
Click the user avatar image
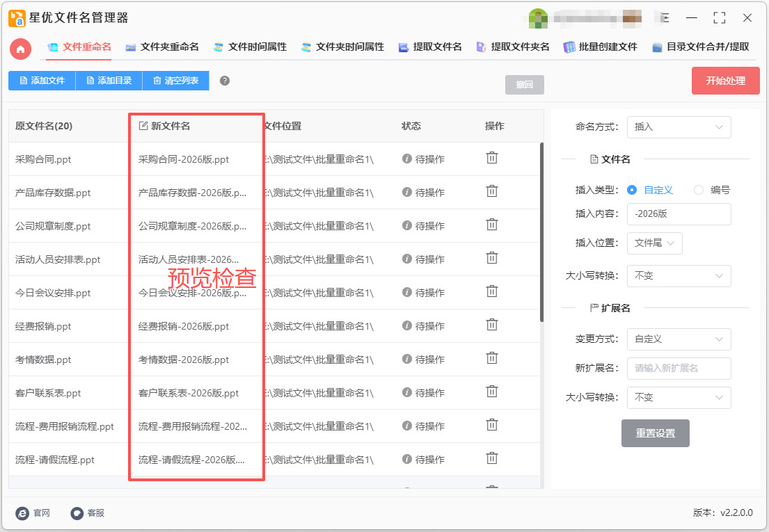pos(538,19)
